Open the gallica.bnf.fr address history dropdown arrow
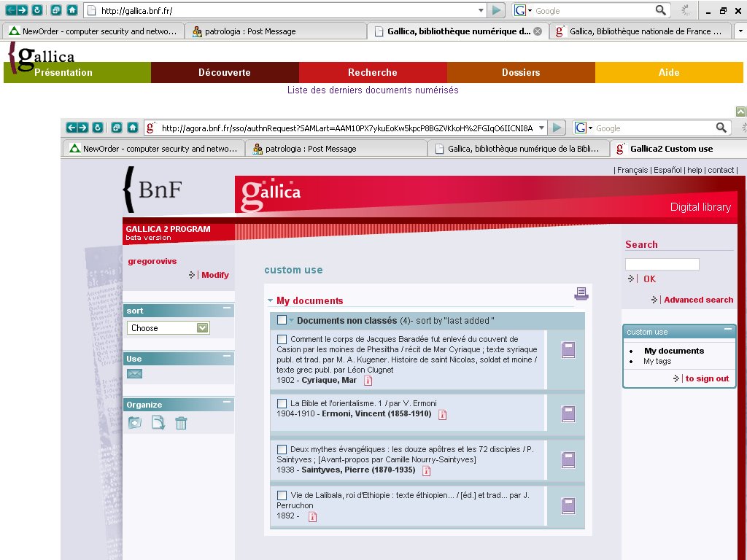 (x=481, y=10)
